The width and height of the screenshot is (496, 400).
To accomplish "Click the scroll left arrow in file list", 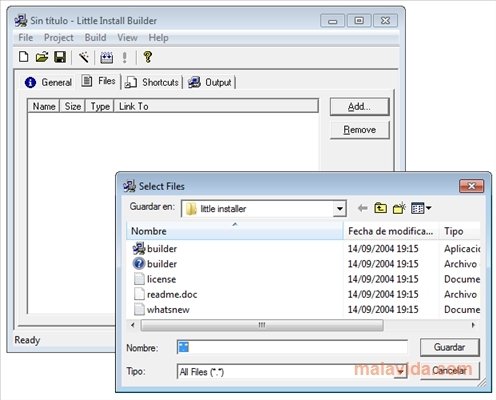I will (133, 325).
